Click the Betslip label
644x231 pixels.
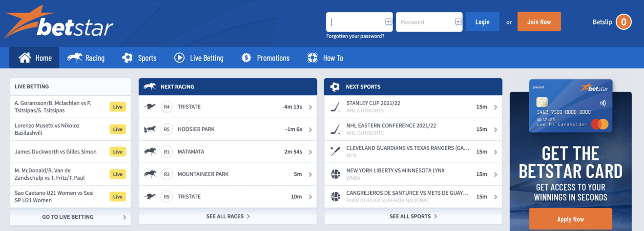tap(602, 22)
